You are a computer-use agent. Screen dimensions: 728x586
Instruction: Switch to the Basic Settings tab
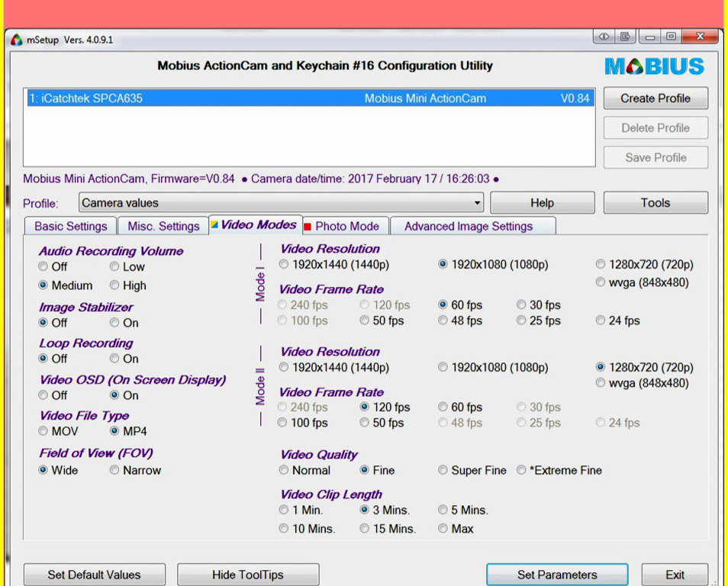coord(70,226)
